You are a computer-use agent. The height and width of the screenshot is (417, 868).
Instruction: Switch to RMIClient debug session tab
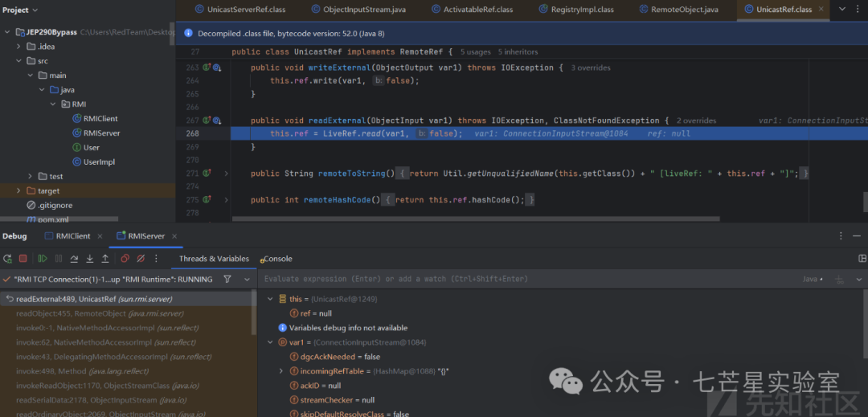point(67,236)
